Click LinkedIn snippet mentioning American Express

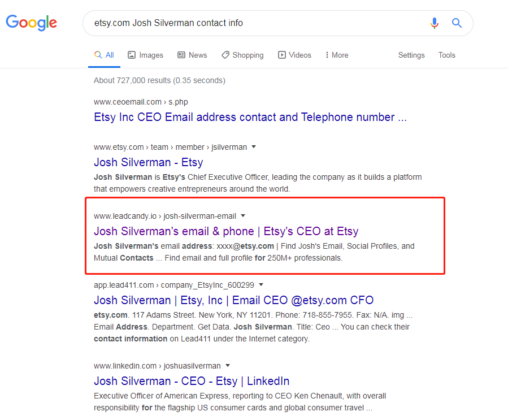[240, 402]
